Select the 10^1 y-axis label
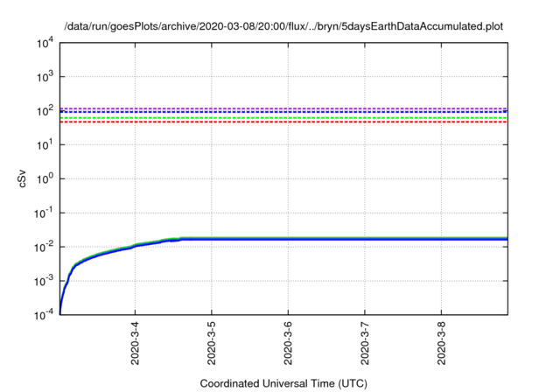 [x=45, y=144]
